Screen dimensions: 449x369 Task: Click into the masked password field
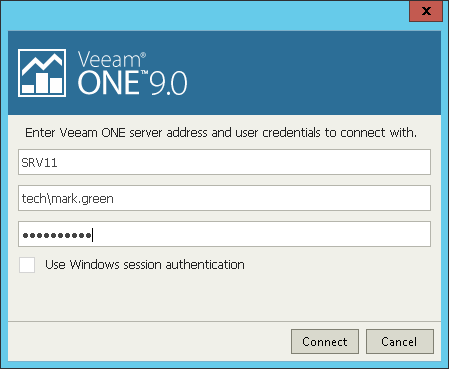point(224,234)
